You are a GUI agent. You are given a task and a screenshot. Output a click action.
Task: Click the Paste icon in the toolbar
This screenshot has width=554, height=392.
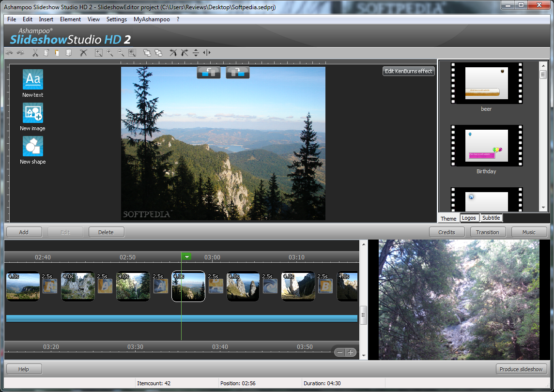pos(57,53)
